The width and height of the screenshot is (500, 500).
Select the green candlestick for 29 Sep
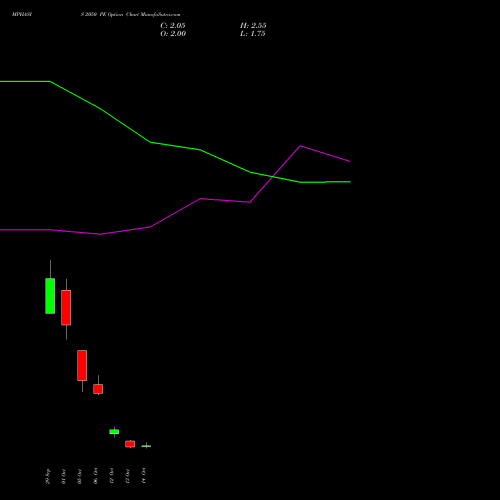click(x=50, y=296)
